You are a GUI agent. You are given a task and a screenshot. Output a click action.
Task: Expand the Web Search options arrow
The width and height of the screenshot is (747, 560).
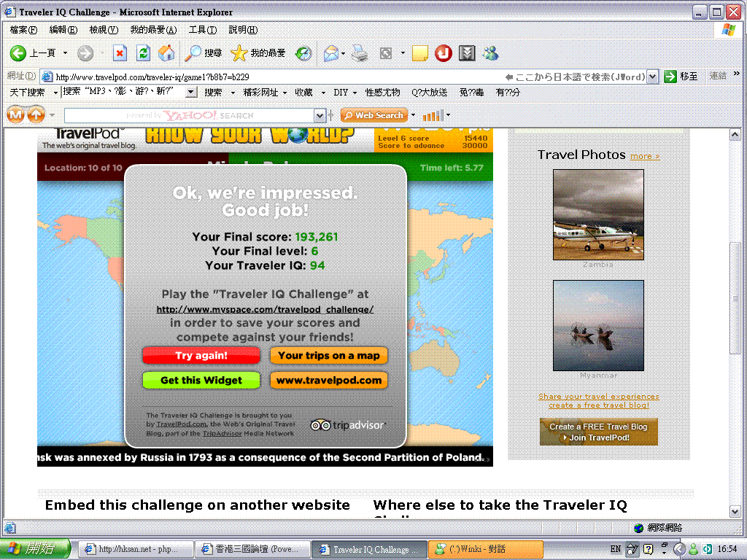pyautogui.click(x=413, y=114)
